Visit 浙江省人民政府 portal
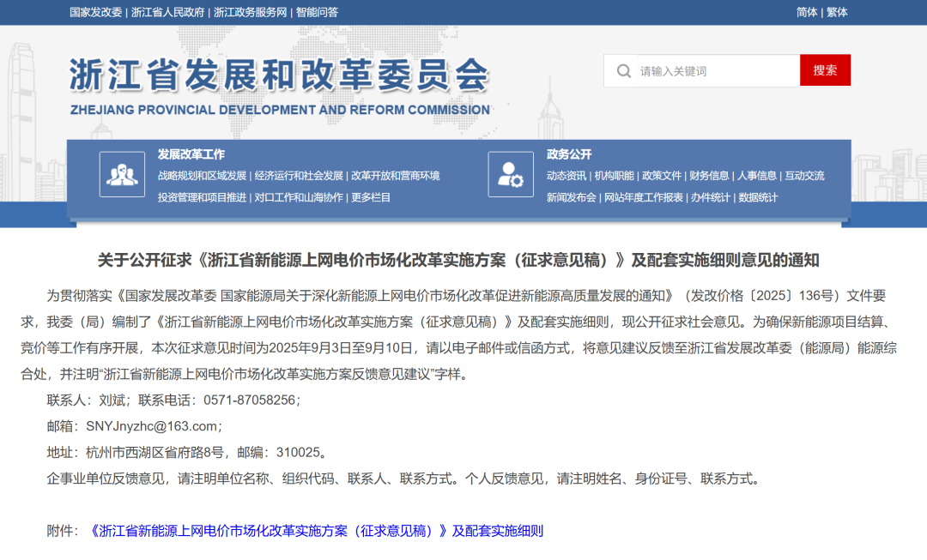 168,13
